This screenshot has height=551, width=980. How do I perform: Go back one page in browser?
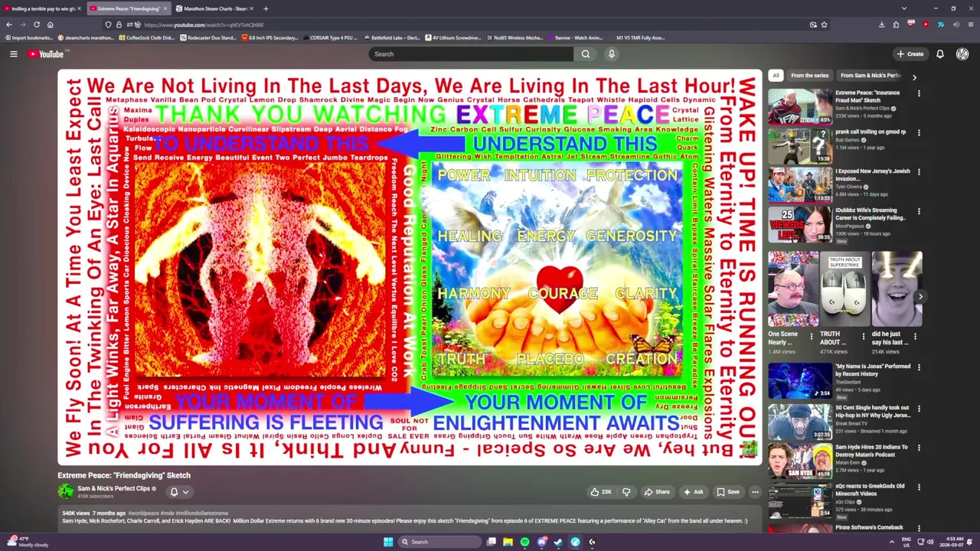coord(9,24)
